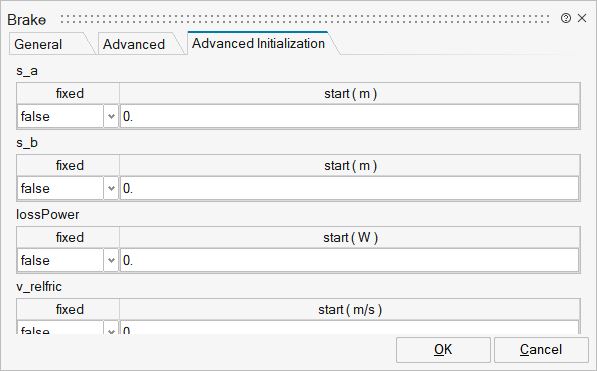Click the dotted title bar grip
The height and width of the screenshot is (371, 597).
tap(305, 19)
